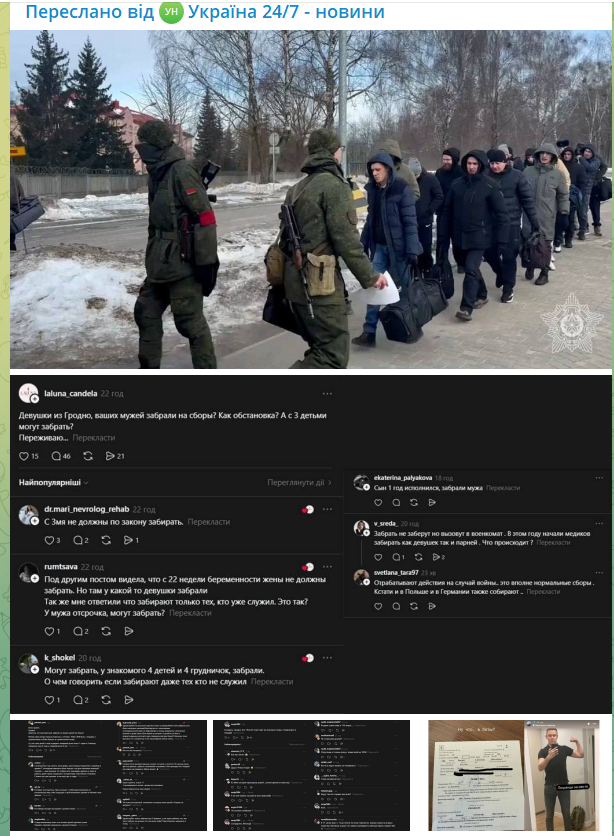Screen dimensions: 614x836
Task: Translate k_shokel's comment with Перекласти
Action: pyautogui.click(x=272, y=681)
